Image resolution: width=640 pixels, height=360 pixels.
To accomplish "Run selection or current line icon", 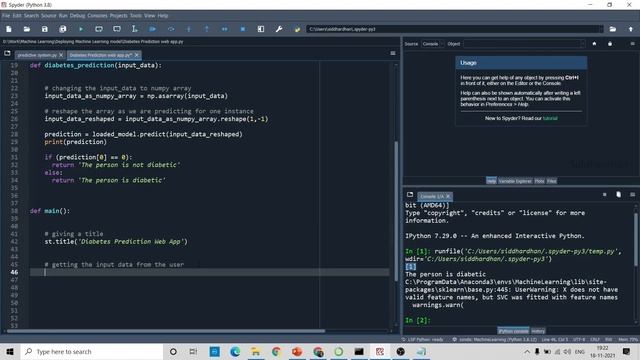I will (x=135, y=29).
